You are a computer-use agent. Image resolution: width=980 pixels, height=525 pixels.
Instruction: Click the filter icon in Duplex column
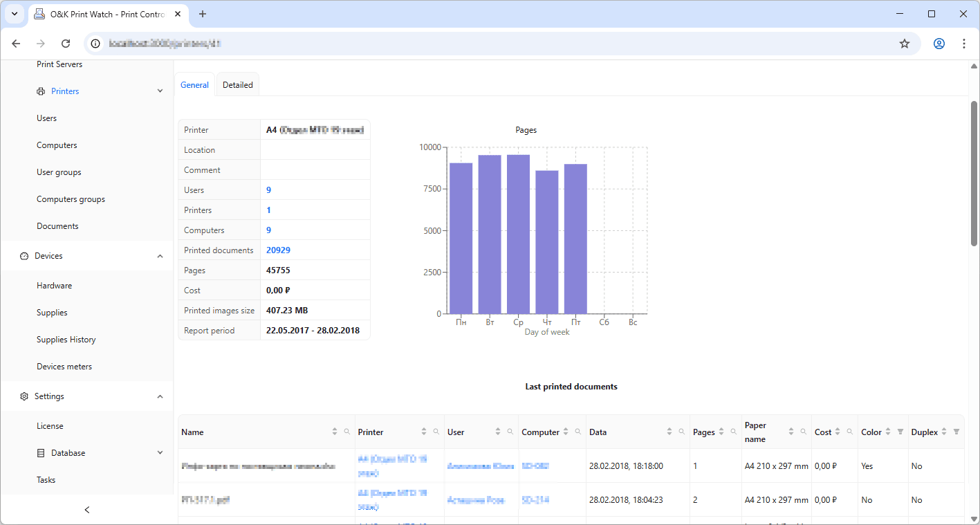tap(956, 432)
